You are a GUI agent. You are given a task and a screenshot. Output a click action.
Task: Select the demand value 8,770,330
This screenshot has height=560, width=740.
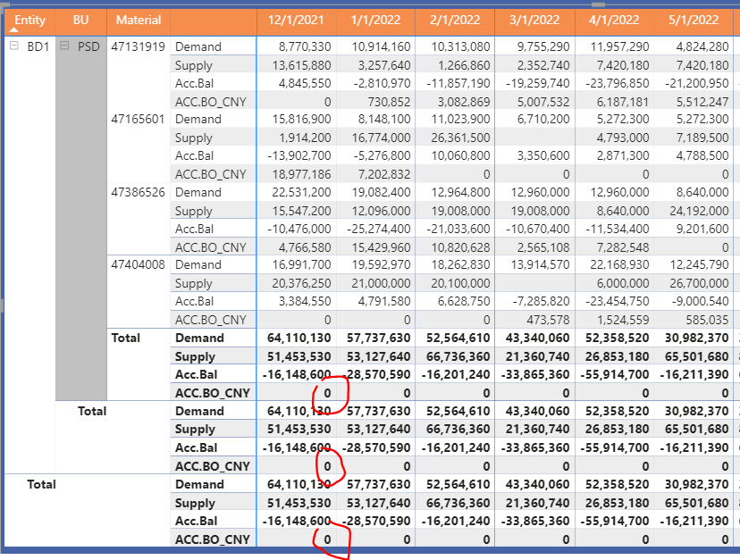(x=305, y=46)
